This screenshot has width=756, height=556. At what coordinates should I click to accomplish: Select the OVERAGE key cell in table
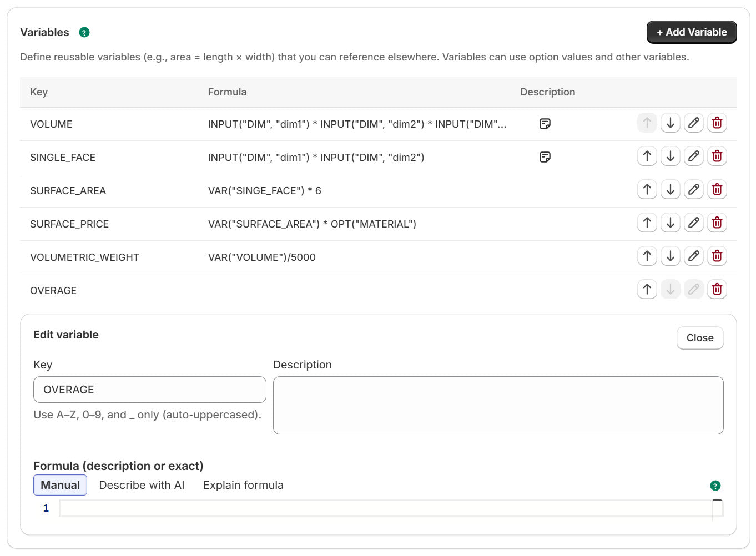(53, 291)
